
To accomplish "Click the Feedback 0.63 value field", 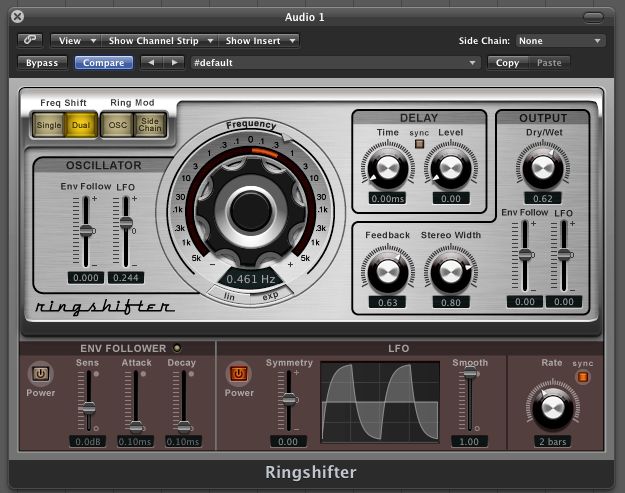I will point(387,302).
